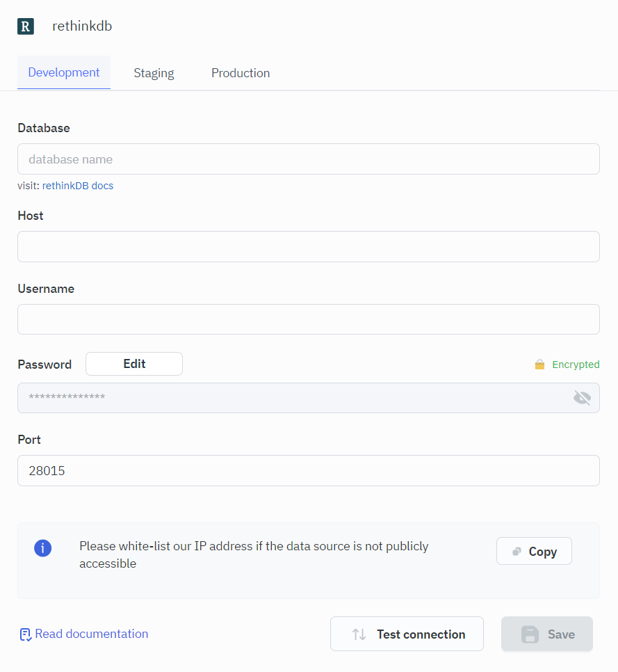
Task: Open the Staging environment tab
Action: coord(154,73)
